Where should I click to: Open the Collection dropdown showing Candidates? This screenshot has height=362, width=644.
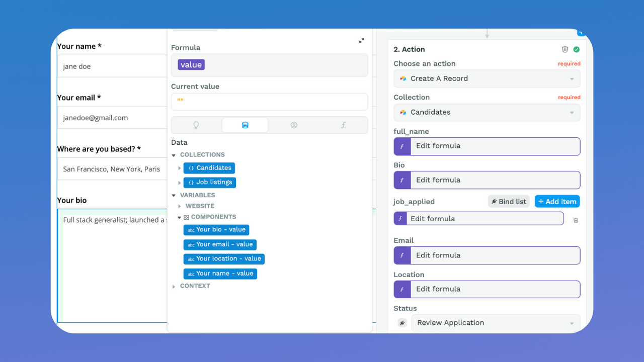(x=487, y=112)
